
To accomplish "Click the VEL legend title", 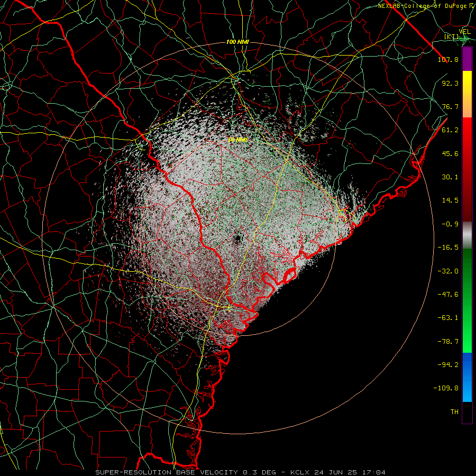I will pos(464,32).
